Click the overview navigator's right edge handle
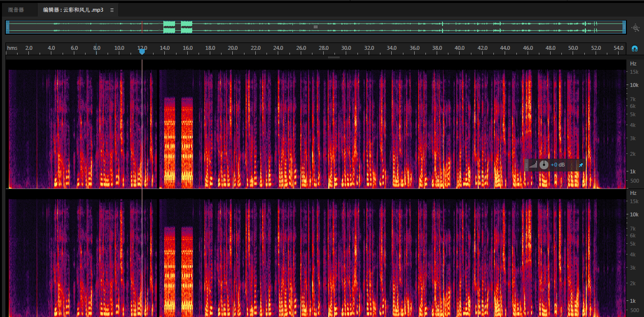The width and height of the screenshot is (644, 317). tap(624, 27)
